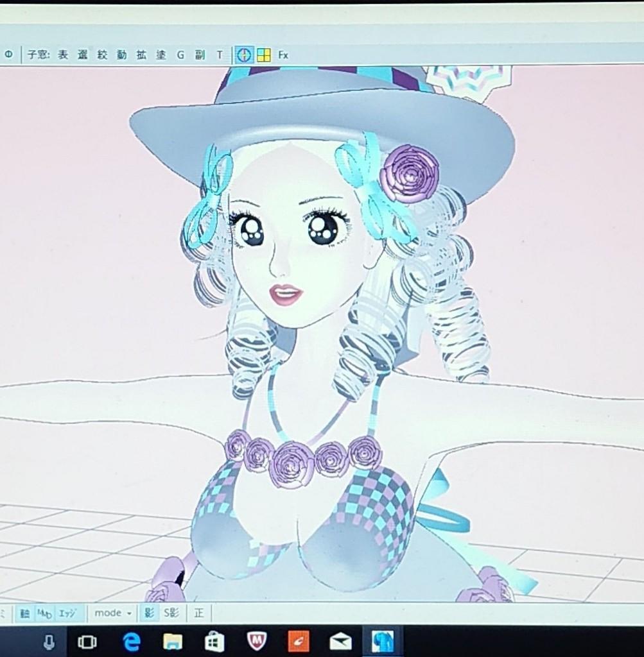Screen dimensions: 644x657
Task: Open Task View on the taskbar
Action: tap(87, 642)
